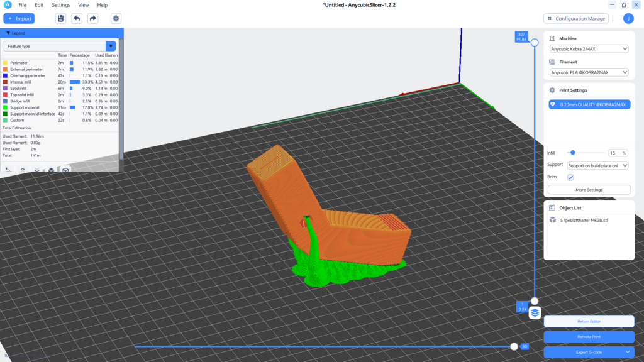Click the redo arrow icon
The height and width of the screenshot is (362, 644).
point(93,18)
